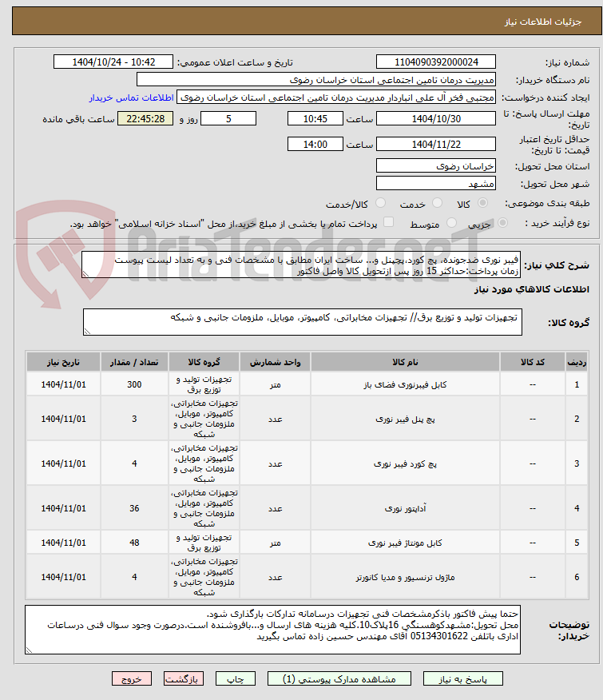Click the شماره نیاز field 1104090392000024

pos(436,62)
